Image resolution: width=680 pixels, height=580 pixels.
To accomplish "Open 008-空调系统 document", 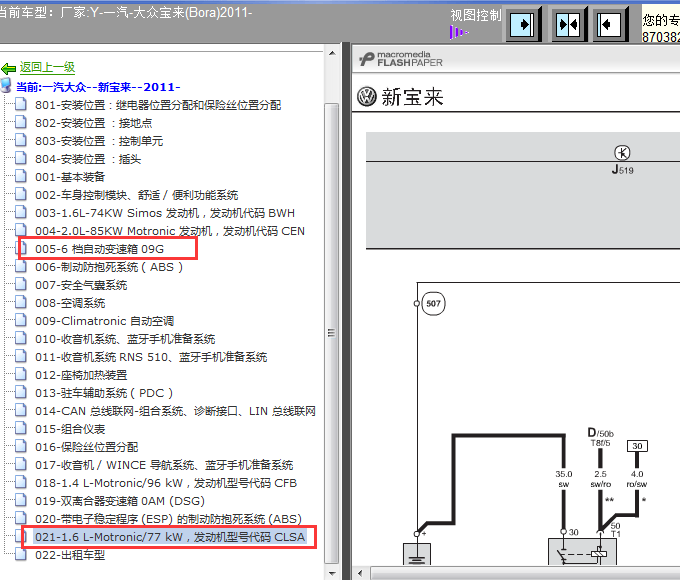I will 70,303.
